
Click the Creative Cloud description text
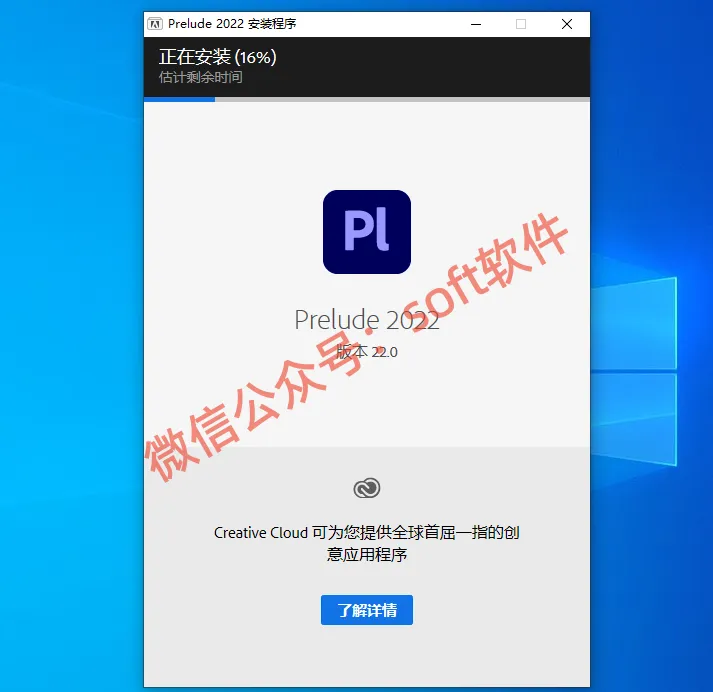367,543
